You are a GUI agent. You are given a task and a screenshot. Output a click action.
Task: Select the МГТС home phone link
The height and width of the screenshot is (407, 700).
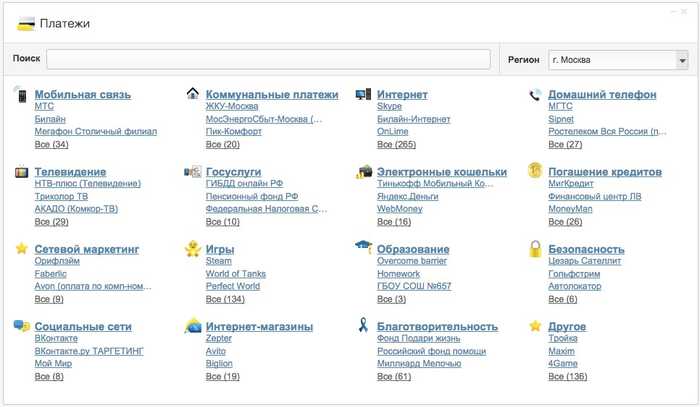click(x=560, y=106)
